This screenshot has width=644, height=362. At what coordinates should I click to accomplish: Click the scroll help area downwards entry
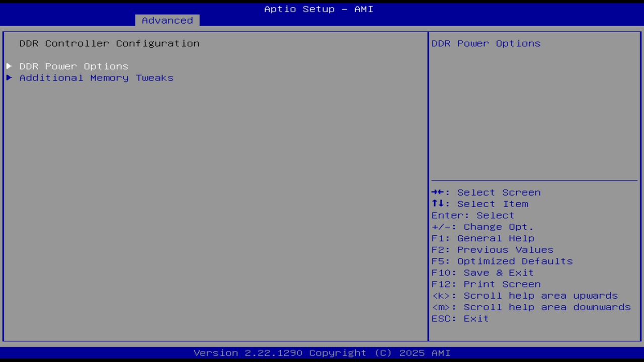[x=531, y=307]
